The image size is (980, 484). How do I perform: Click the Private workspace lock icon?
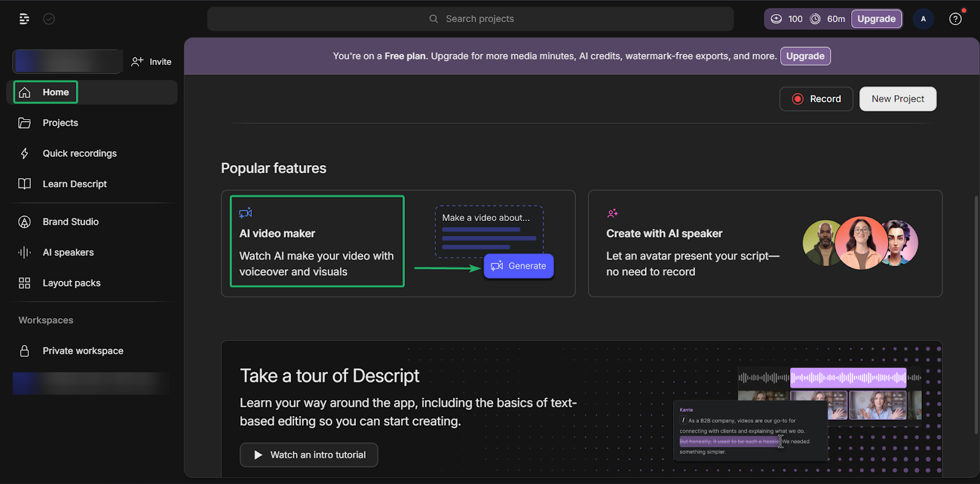point(24,351)
